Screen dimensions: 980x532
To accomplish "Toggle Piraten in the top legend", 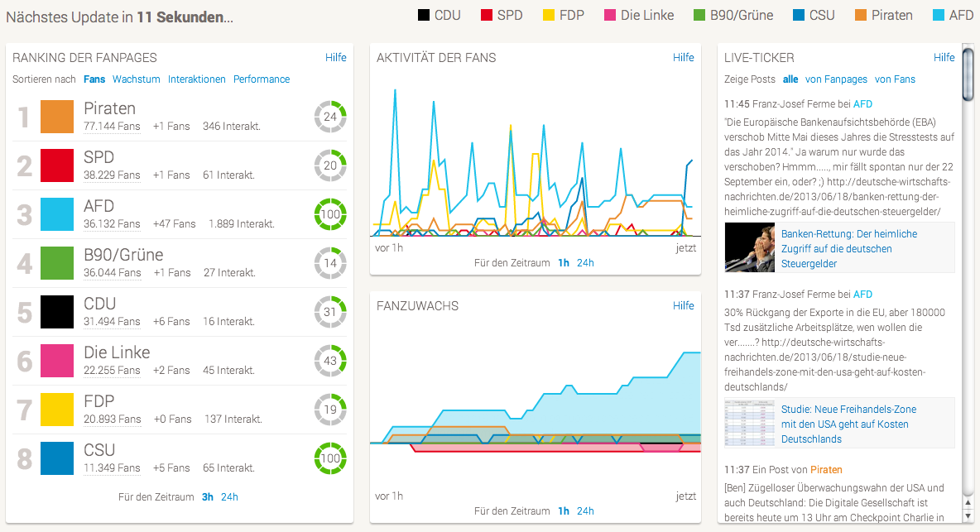I will tap(884, 15).
